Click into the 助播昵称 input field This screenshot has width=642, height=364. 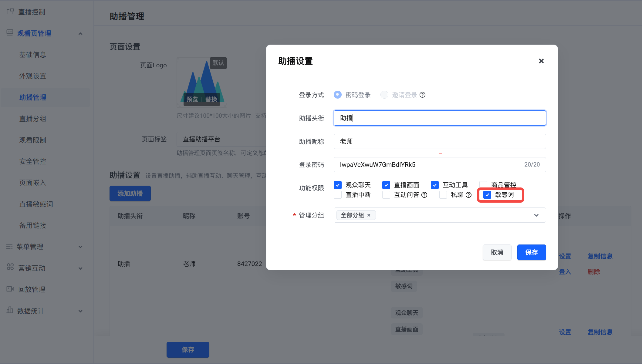coord(439,141)
